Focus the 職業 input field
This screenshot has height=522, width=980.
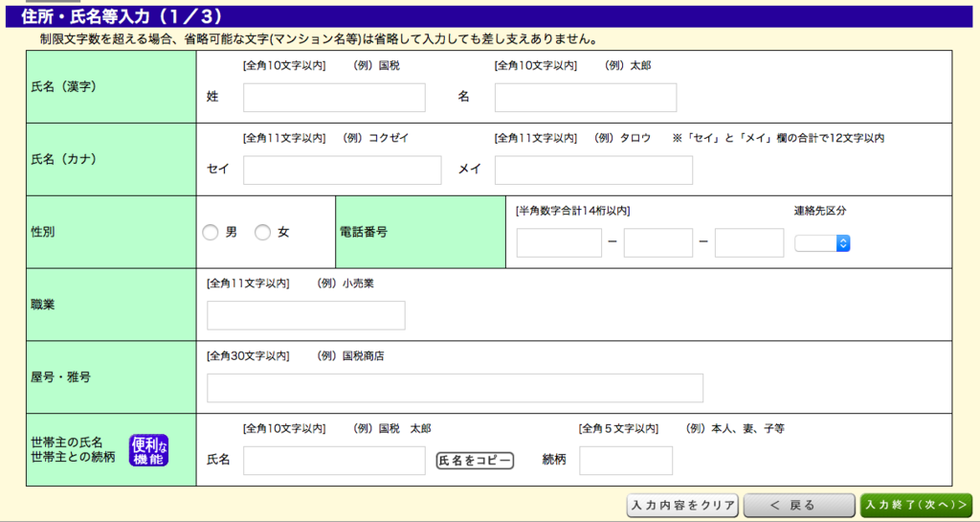tap(306, 315)
